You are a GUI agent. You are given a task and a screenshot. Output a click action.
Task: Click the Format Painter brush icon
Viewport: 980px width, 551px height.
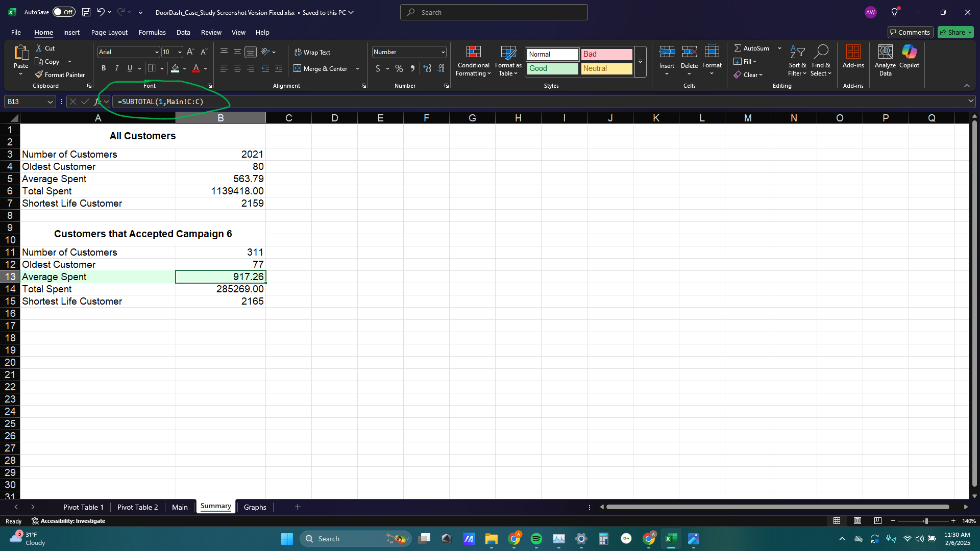tap(39, 74)
